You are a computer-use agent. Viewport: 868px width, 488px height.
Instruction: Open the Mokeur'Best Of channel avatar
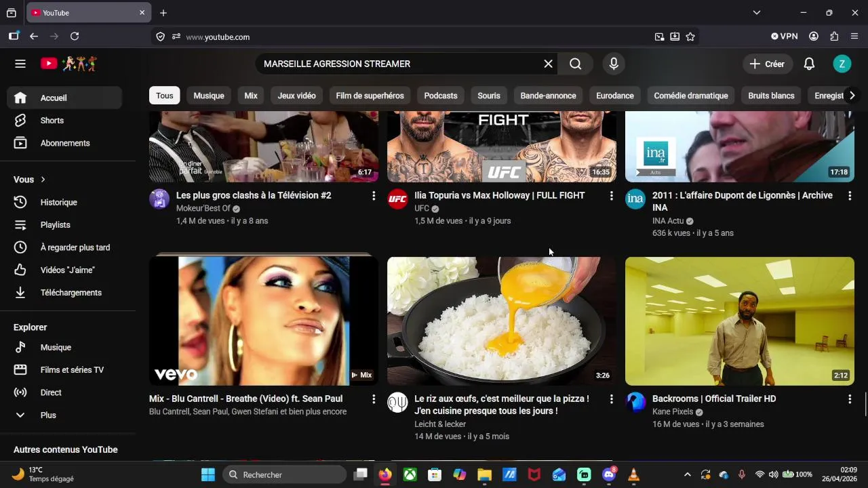(x=159, y=199)
